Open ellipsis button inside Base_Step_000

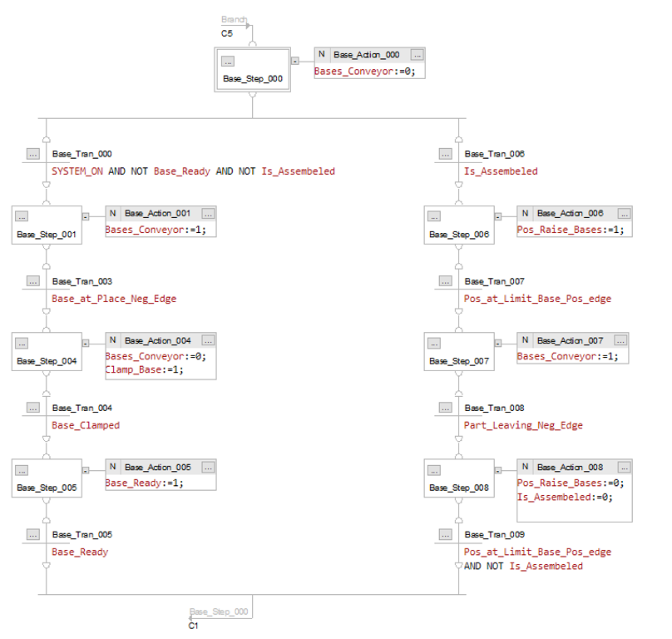228,62
